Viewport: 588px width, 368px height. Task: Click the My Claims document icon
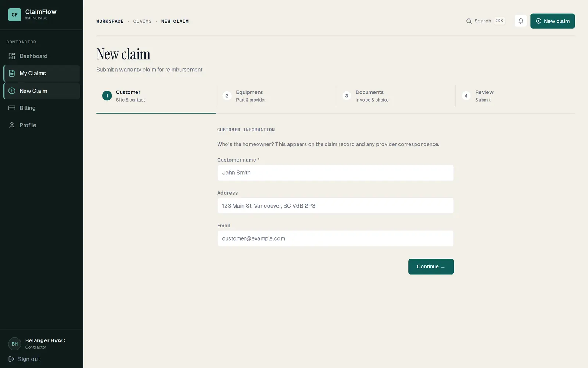click(x=12, y=73)
